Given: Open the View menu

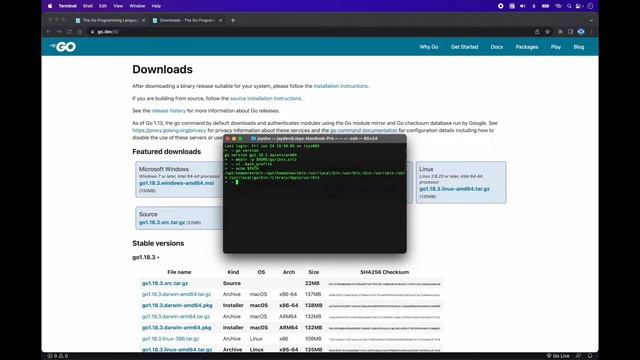Looking at the screenshot, I should coord(118,6).
